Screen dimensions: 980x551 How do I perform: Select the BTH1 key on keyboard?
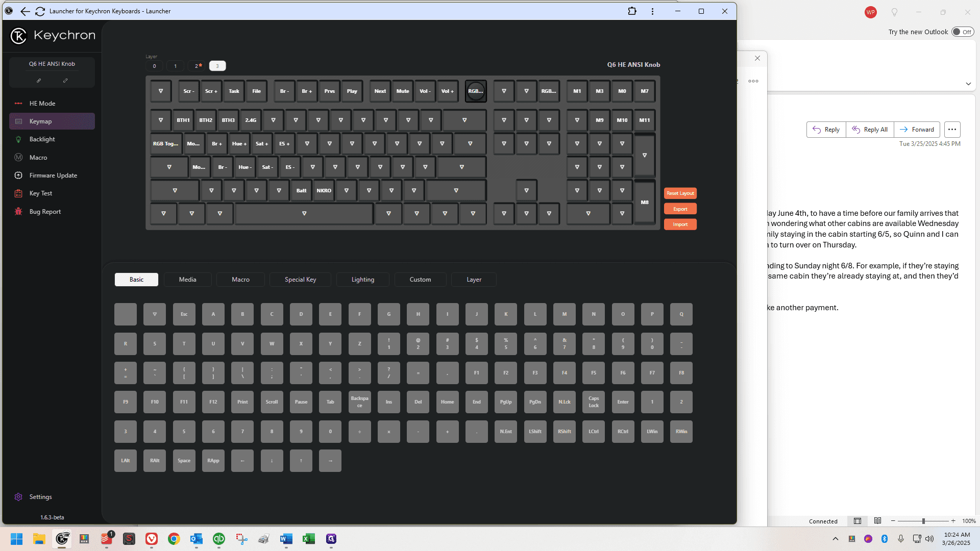pos(183,120)
